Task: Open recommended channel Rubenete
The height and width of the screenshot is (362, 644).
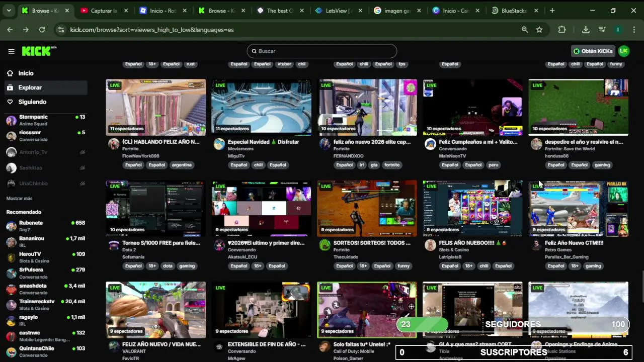Action: click(45, 226)
